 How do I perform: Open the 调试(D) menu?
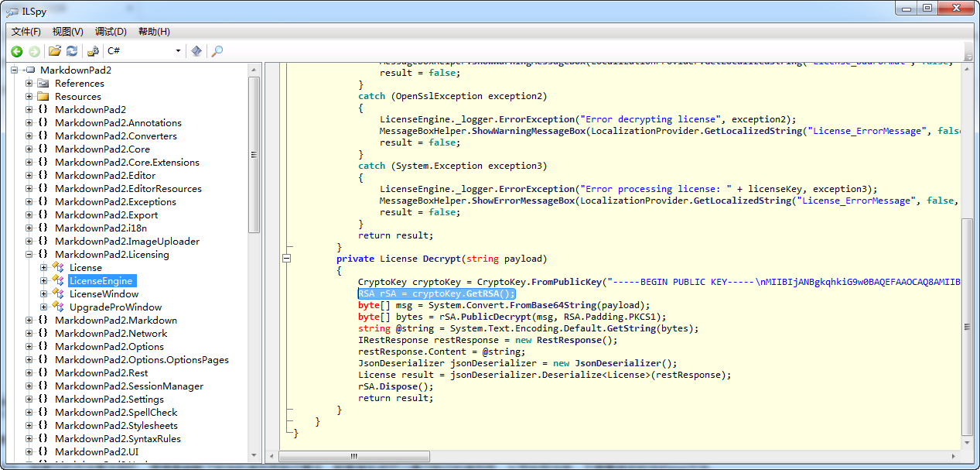pyautogui.click(x=111, y=32)
